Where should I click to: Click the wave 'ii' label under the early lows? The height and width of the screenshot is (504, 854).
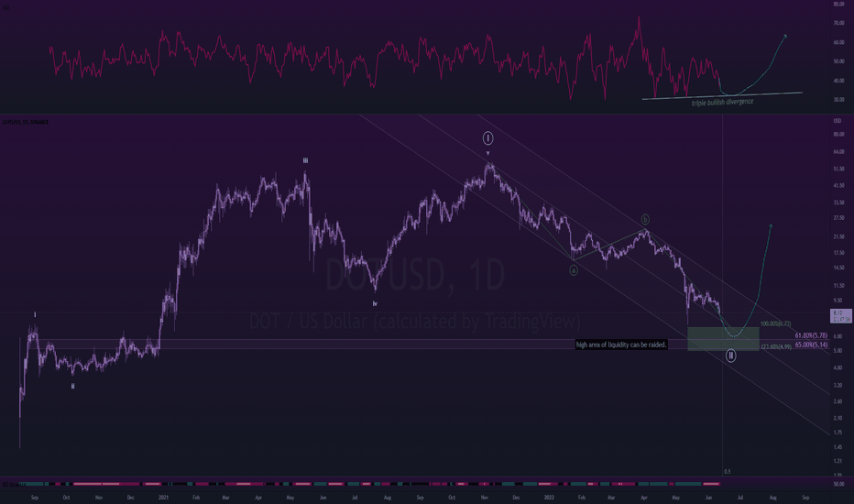point(73,386)
